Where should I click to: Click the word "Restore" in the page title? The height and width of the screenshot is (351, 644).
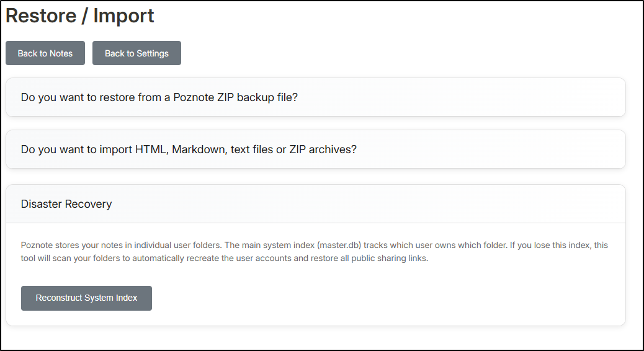click(40, 16)
